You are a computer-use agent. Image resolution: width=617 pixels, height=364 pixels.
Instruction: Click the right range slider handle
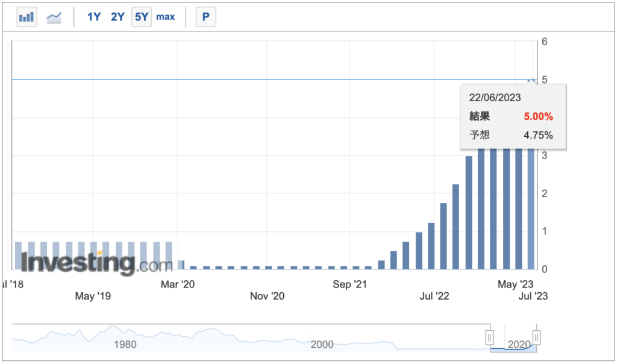pos(536,337)
